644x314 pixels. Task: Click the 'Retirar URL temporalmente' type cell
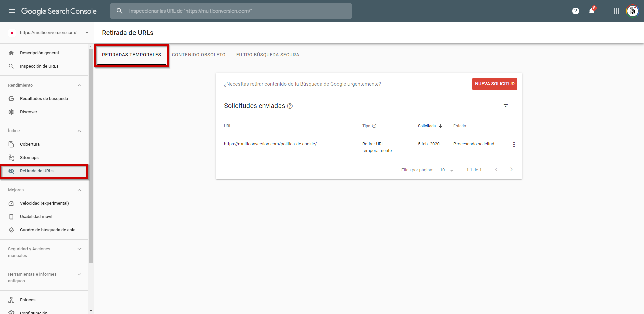(x=377, y=147)
